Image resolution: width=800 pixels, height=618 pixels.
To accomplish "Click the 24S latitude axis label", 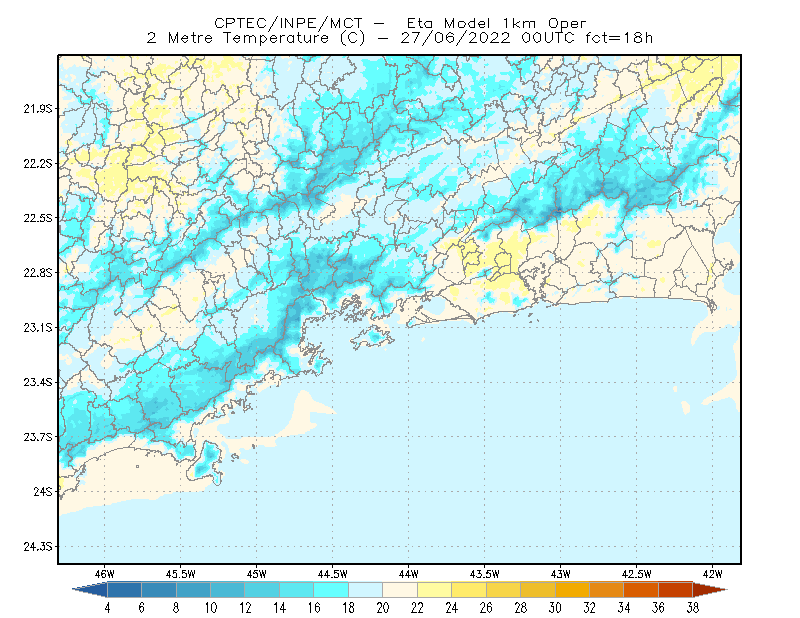I will (x=43, y=492).
